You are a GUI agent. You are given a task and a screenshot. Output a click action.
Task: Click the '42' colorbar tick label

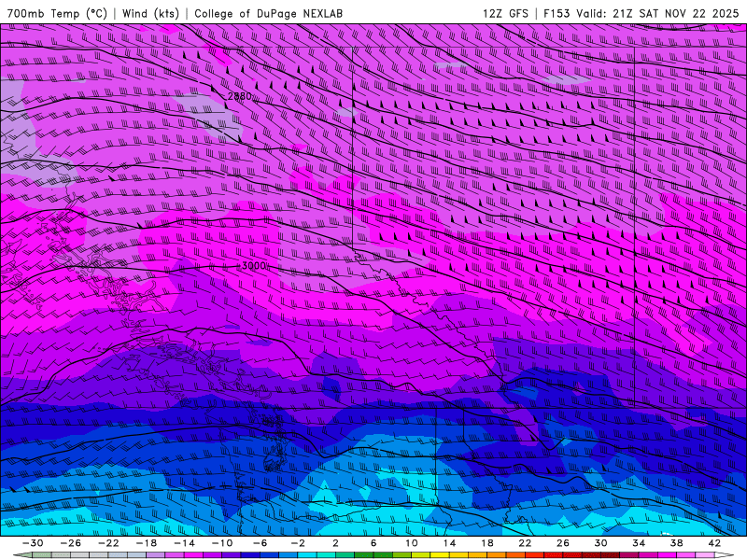point(714,543)
